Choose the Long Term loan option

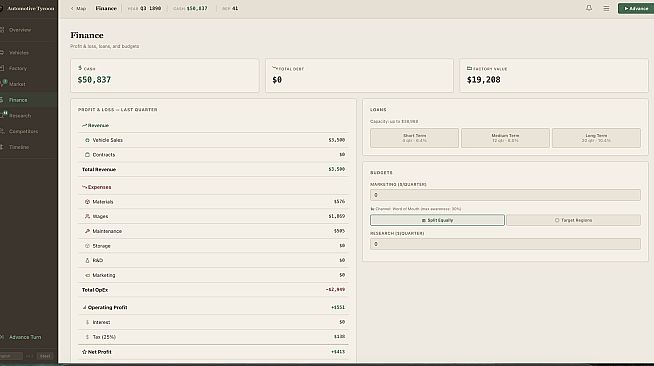point(596,138)
